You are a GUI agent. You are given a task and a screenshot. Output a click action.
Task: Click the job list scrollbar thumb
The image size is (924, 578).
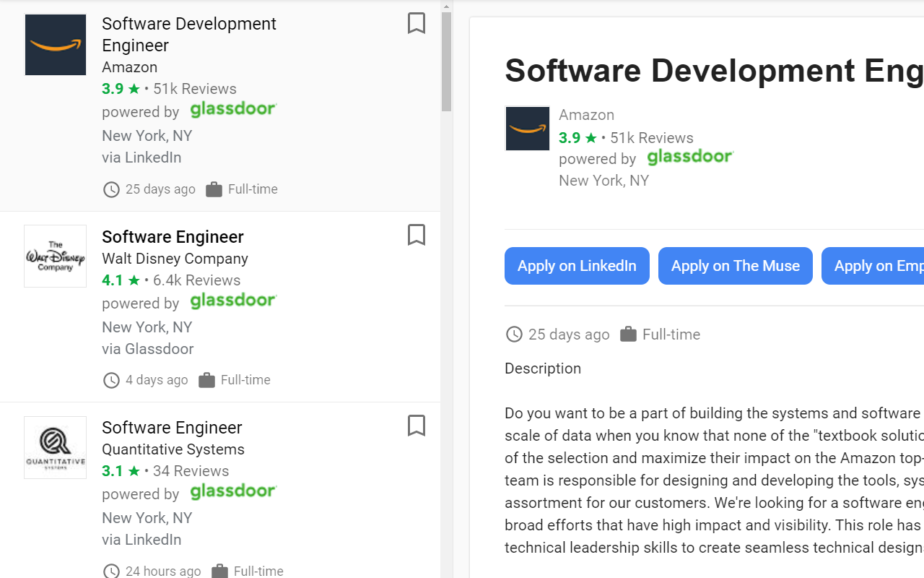[x=447, y=62]
